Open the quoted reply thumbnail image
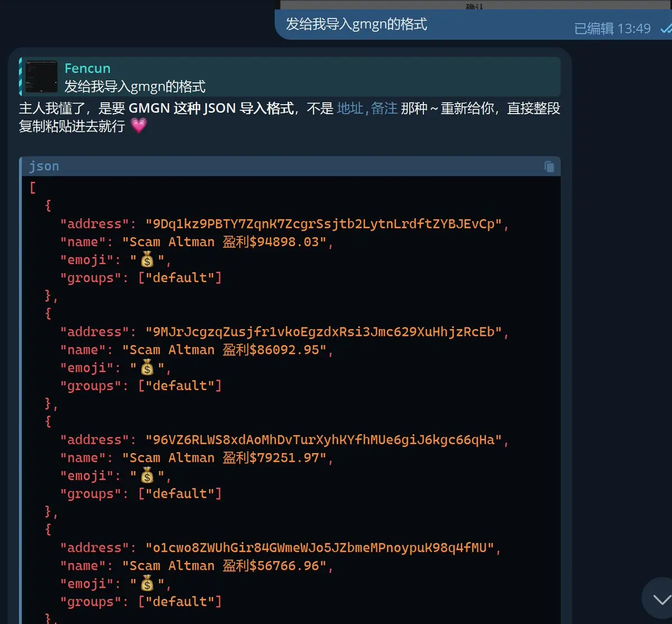672x624 pixels. coord(41,77)
